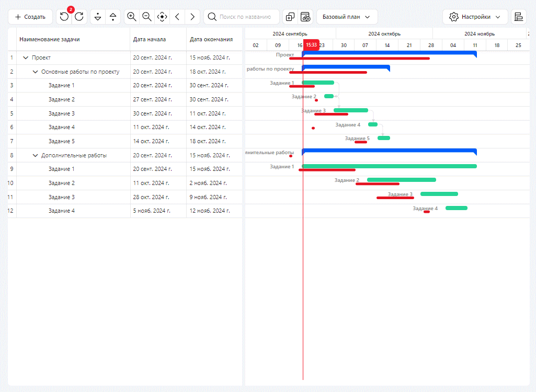Screen dimensions: 536x392
Task: Click the undo arrow icon
Action: 64,17
